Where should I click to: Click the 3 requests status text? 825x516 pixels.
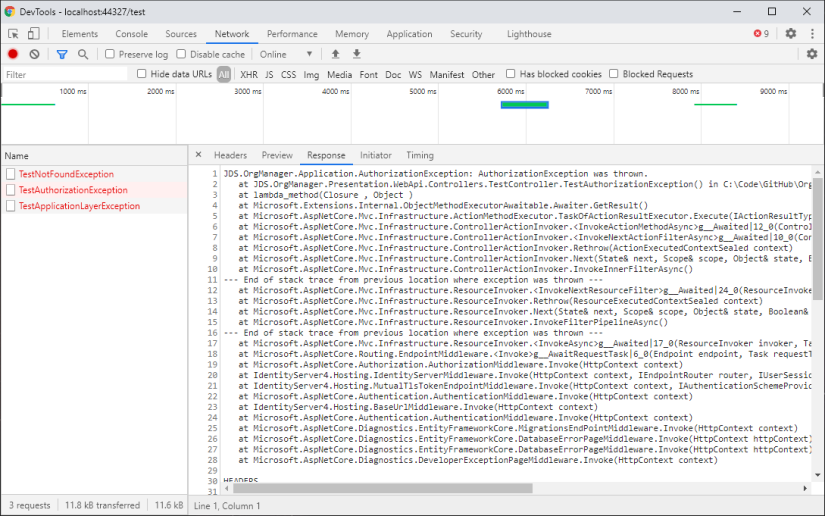29,505
